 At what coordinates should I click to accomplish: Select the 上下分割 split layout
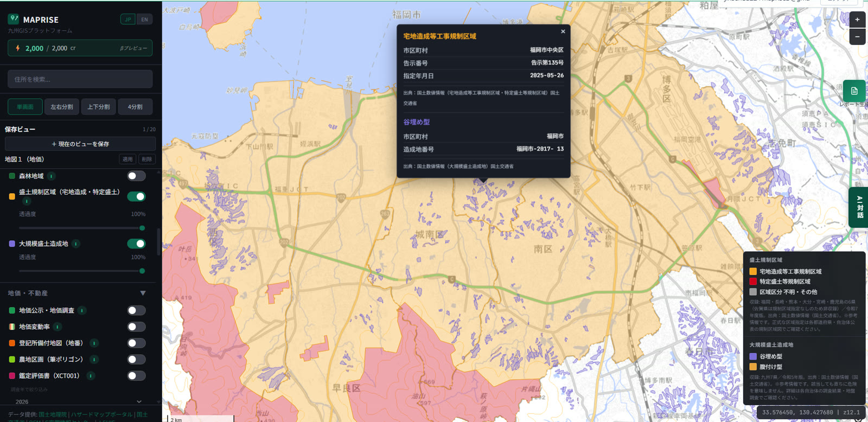(99, 107)
